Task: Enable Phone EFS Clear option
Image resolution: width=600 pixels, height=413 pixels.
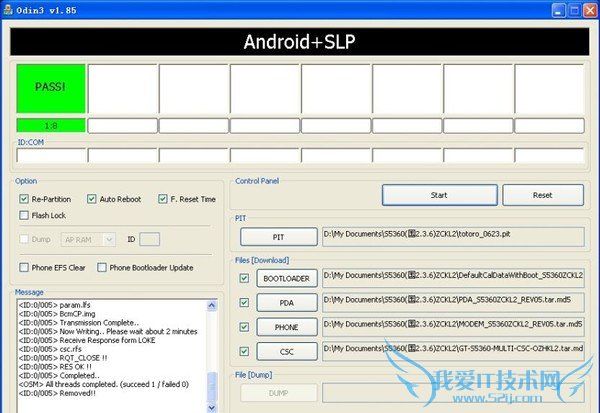Action: point(25,267)
